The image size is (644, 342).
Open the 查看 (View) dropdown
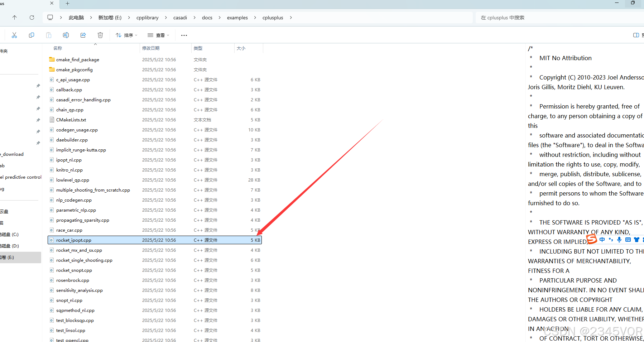158,35
